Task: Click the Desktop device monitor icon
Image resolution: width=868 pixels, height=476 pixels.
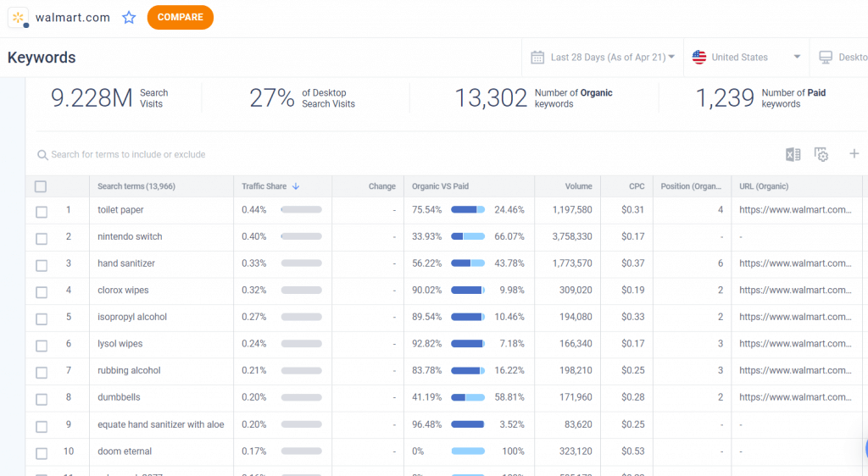Action: point(826,57)
